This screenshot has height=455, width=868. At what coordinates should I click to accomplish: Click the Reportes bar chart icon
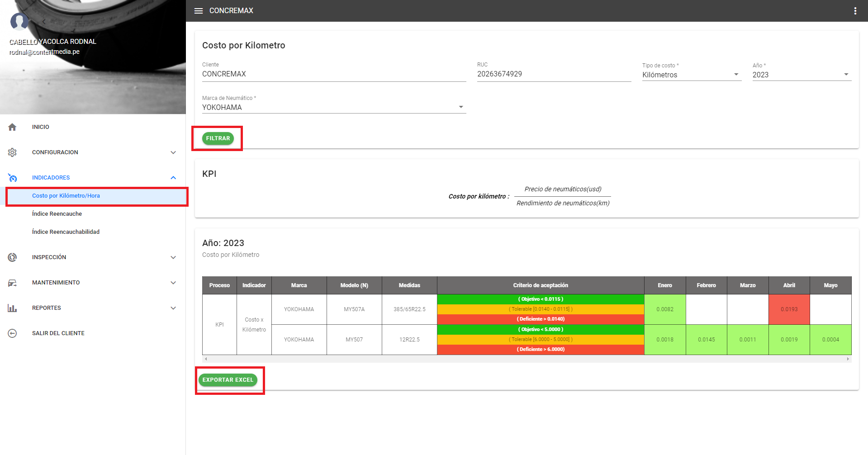(x=12, y=308)
